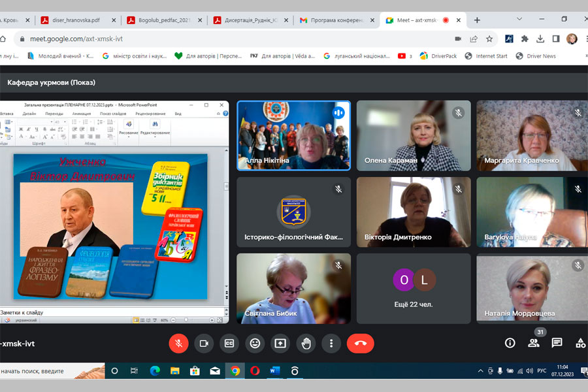Unmute the microphone in Meet controls
Screen dimensions: 588x392
(178, 343)
